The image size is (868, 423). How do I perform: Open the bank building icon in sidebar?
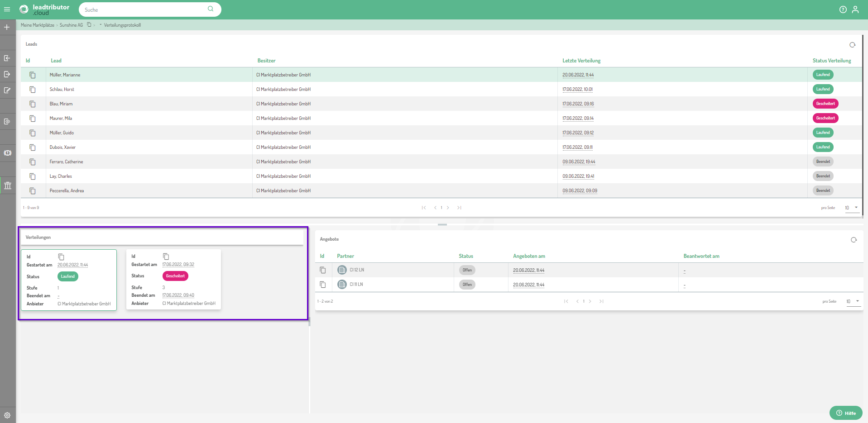[x=8, y=185]
